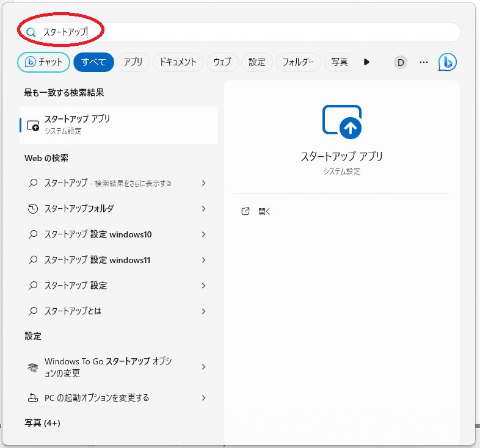Click the open-external icon next to 開く
This screenshot has height=448, width=480.
point(245,211)
